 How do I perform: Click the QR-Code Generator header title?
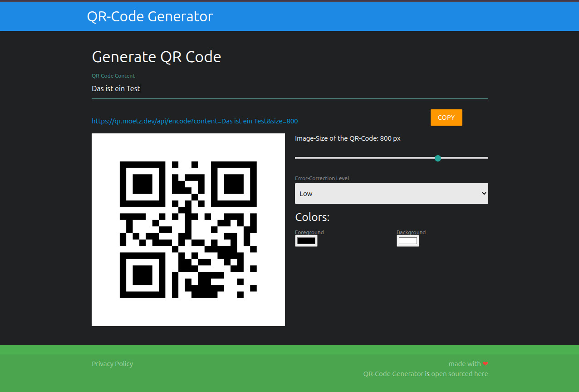tap(150, 16)
